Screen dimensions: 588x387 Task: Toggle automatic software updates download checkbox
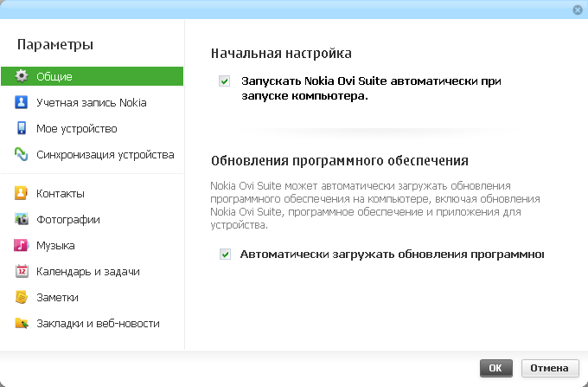tap(225, 255)
